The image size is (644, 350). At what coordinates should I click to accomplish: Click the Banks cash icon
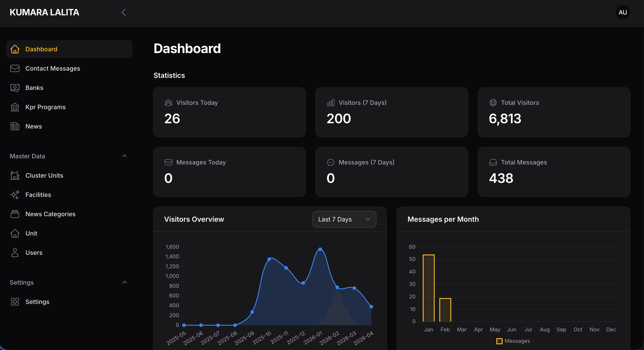15,88
